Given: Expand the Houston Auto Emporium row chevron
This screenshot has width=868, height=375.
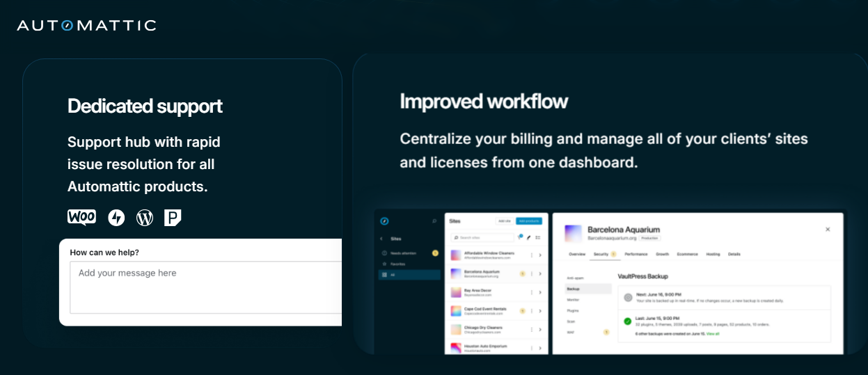Looking at the screenshot, I should tap(540, 347).
